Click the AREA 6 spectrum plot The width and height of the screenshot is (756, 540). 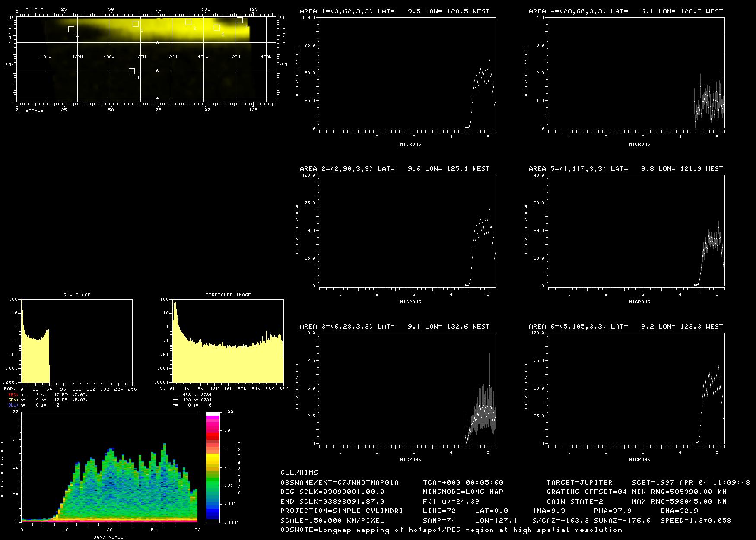(x=636, y=388)
